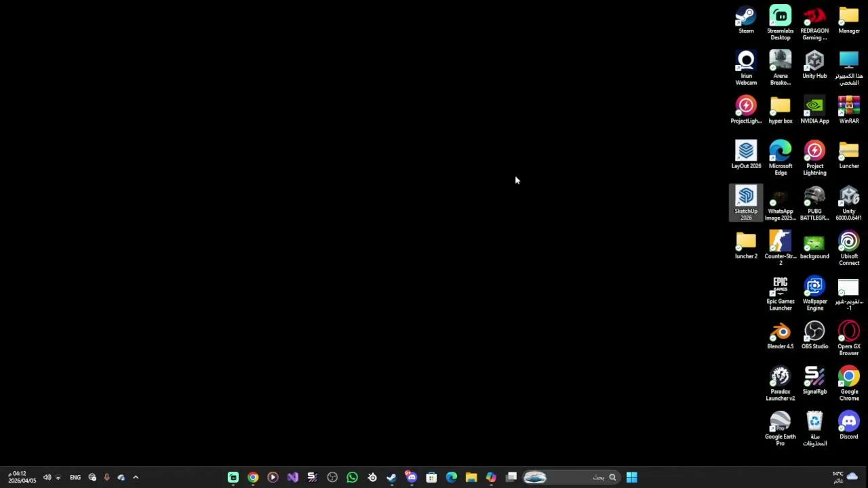Image resolution: width=868 pixels, height=488 pixels.
Task: Open Visual Studio from the taskbar
Action: coord(292,477)
